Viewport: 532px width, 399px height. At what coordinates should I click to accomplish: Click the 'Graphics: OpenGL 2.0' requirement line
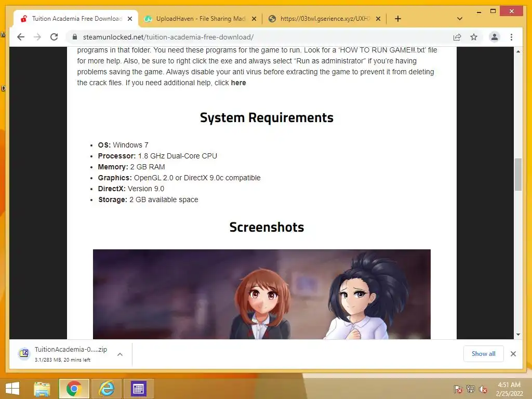tap(179, 178)
